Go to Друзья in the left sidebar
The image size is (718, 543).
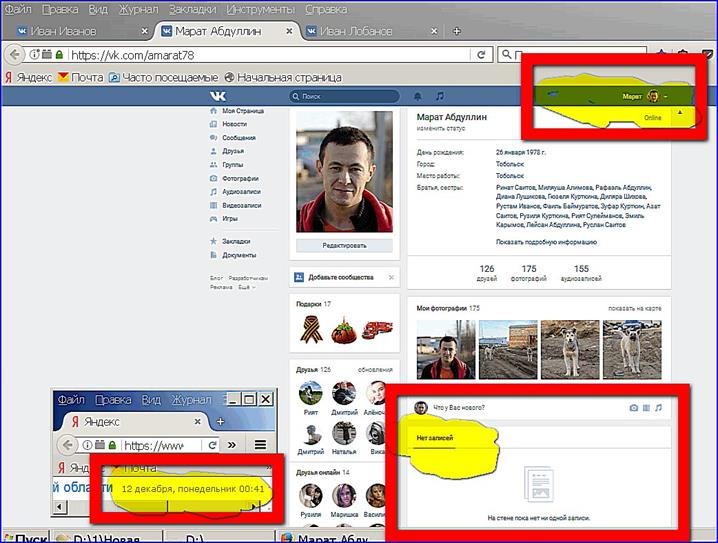(233, 151)
